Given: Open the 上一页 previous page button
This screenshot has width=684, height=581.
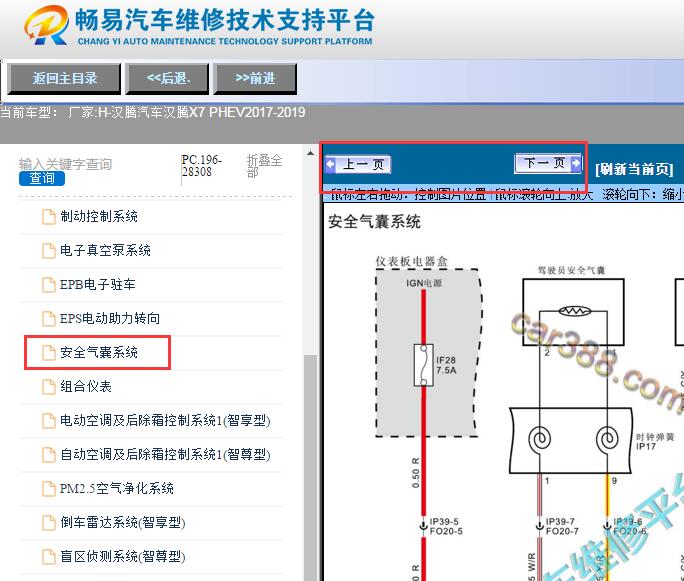Looking at the screenshot, I should click(358, 164).
